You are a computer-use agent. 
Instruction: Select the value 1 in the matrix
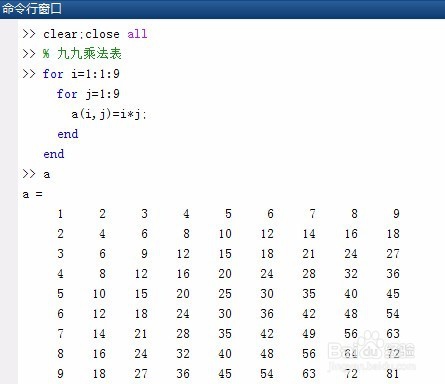coord(60,214)
